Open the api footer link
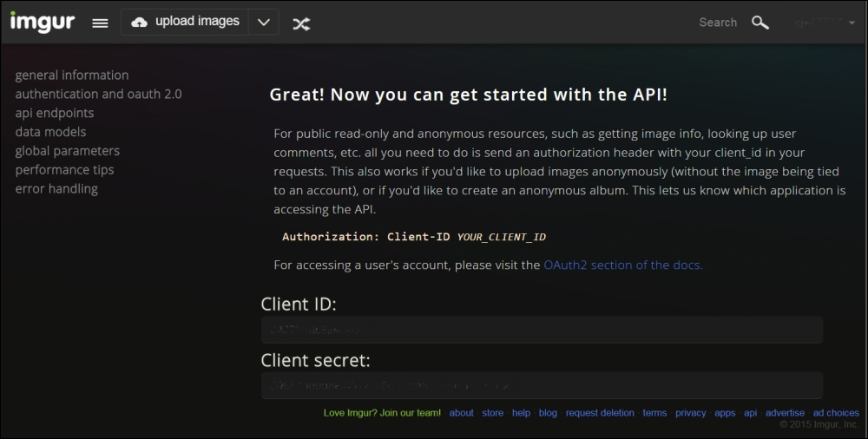 [x=750, y=413]
